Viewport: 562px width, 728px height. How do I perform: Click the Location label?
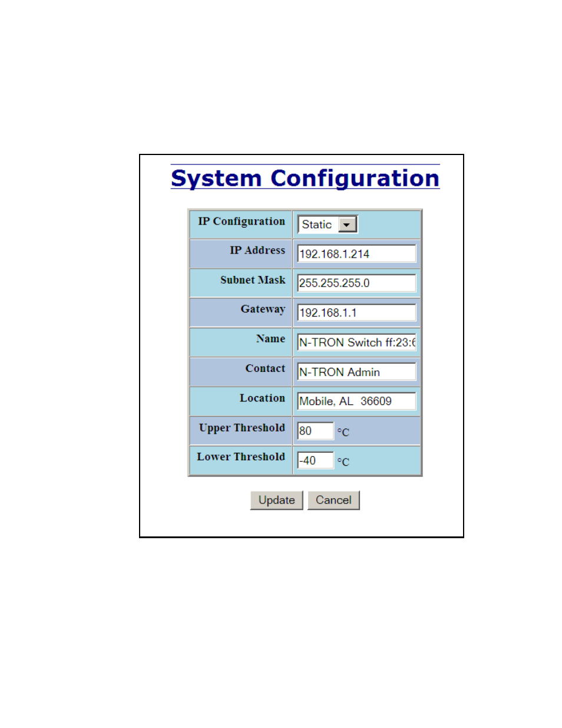tap(262, 398)
